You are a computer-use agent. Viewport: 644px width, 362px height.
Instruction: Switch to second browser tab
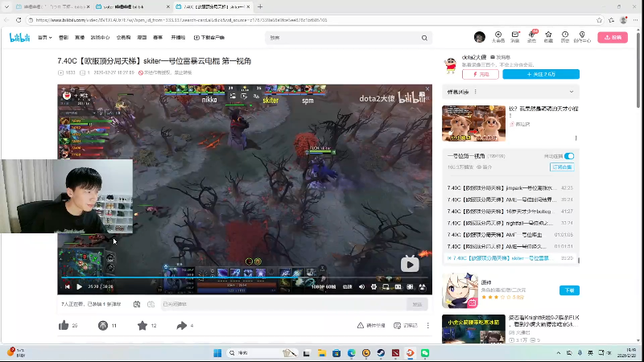[x=132, y=7]
